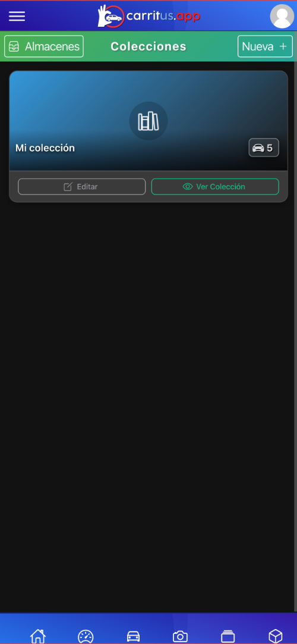Tap the stacked collections icon in bottom bar
297x644 pixels.
tap(228, 637)
